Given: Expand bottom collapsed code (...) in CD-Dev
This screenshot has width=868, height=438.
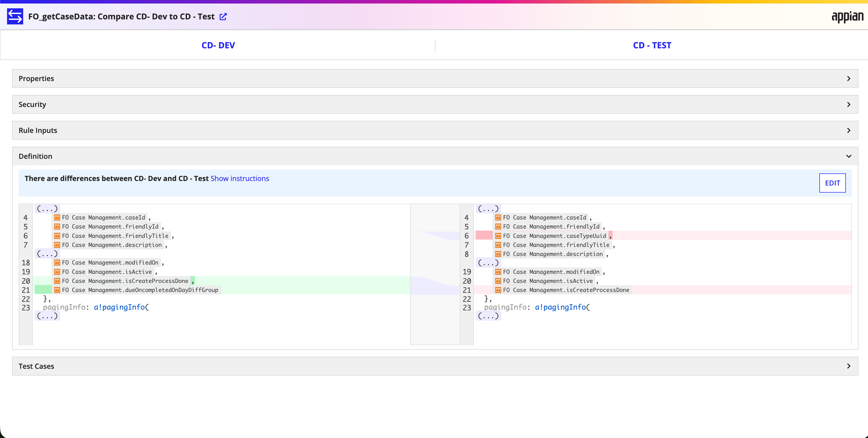Looking at the screenshot, I should click(47, 316).
